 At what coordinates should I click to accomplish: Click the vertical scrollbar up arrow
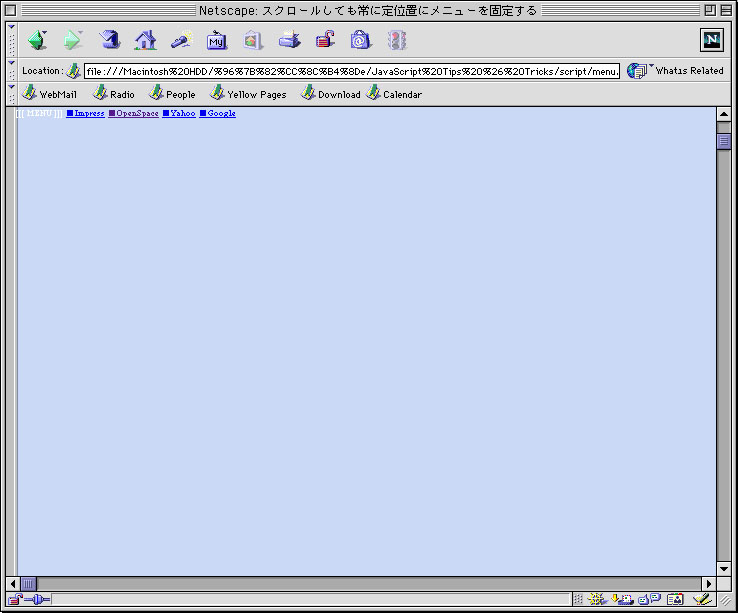click(x=724, y=114)
